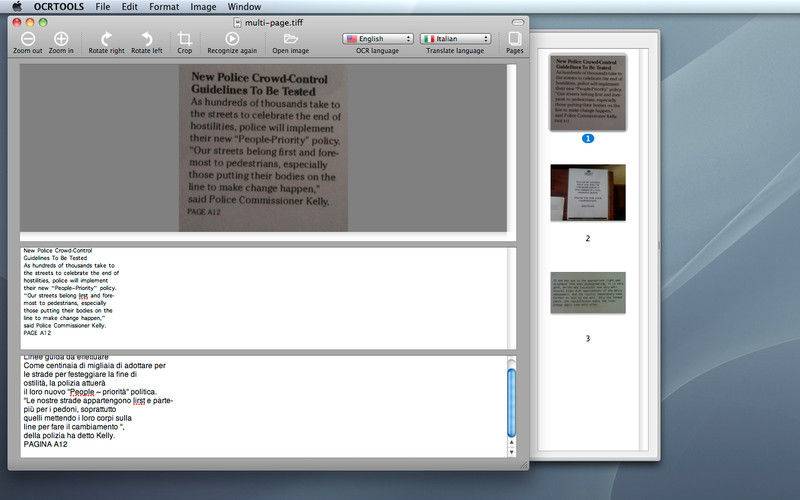Click 'most to pedestrians, especially' OCR line
This screenshot has height=500, width=800.
coord(65,303)
